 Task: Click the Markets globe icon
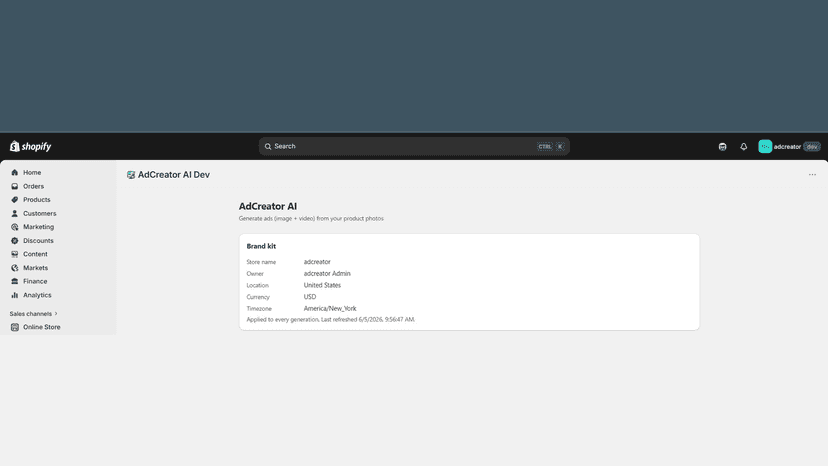[x=15, y=268]
